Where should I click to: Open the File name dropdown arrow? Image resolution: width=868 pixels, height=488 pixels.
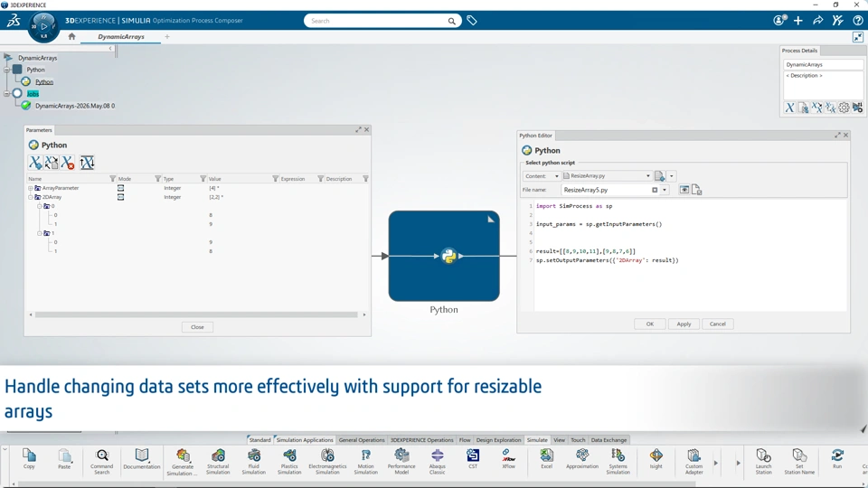[665, 190]
